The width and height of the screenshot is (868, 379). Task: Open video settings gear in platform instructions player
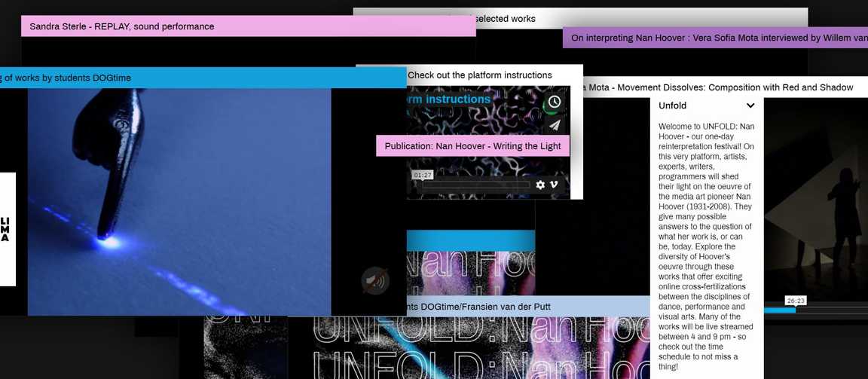(540, 185)
